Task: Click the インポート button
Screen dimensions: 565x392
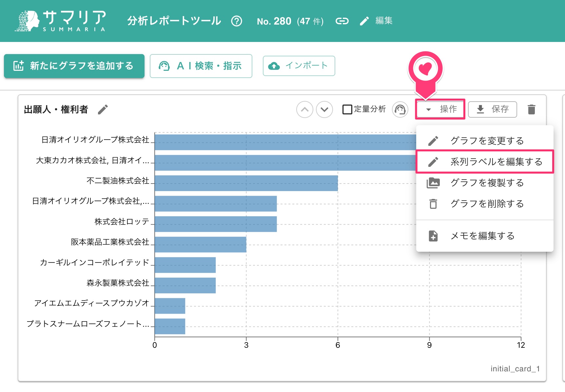Action: coord(299,66)
